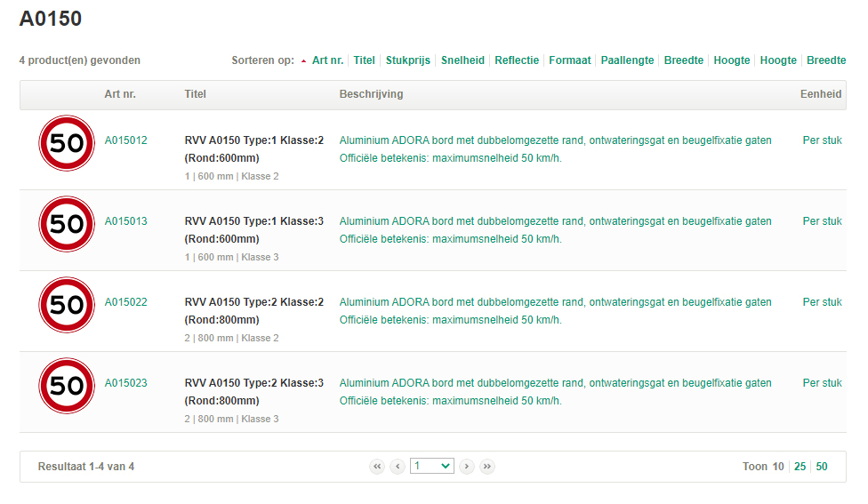
Task: Sort products by Art nr.
Action: tap(327, 60)
